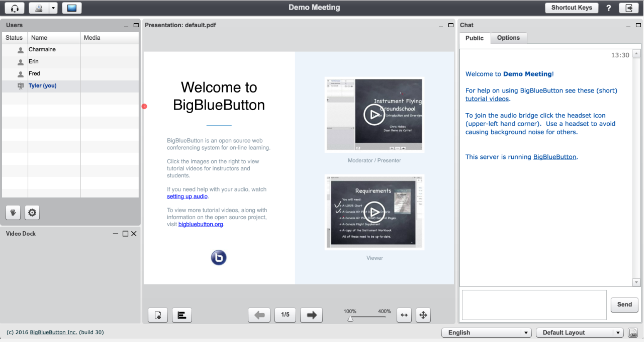Sort users by the Status column header
Viewport: 644px width, 342px height.
pyautogui.click(x=15, y=38)
